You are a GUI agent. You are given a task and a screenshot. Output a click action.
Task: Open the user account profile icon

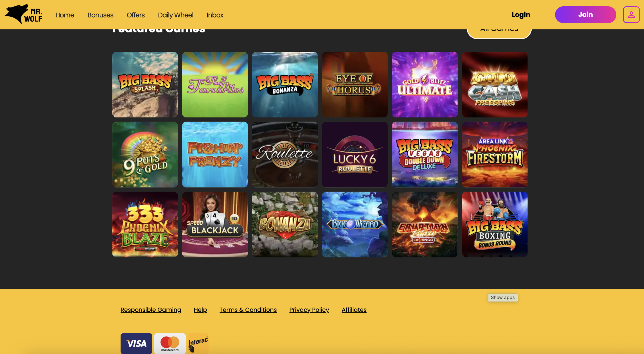[631, 15]
